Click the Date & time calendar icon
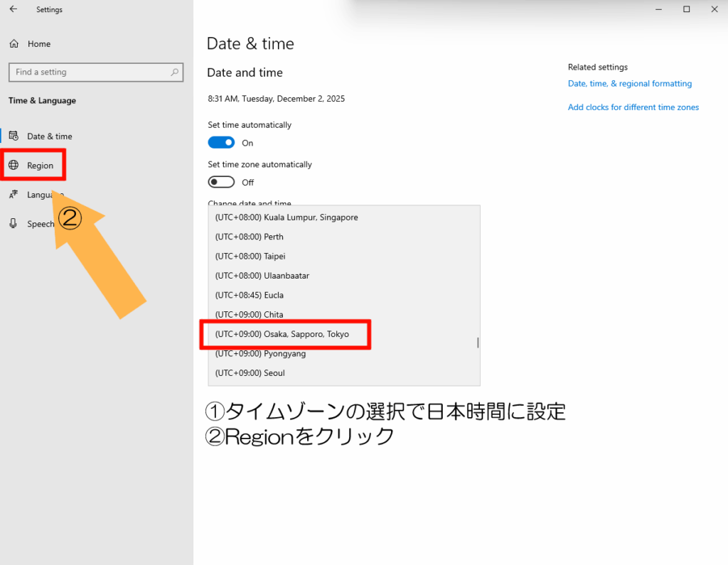 tap(14, 136)
